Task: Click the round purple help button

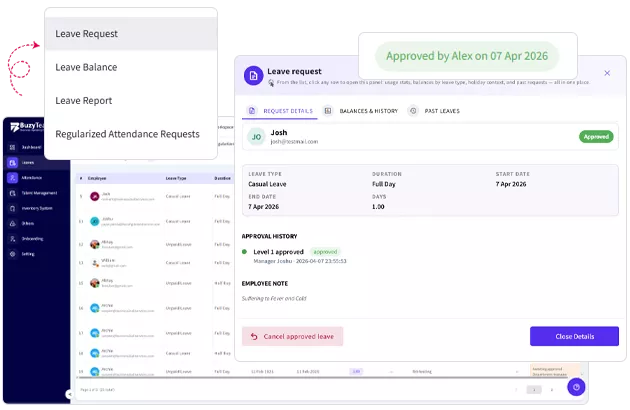Action: (x=576, y=387)
